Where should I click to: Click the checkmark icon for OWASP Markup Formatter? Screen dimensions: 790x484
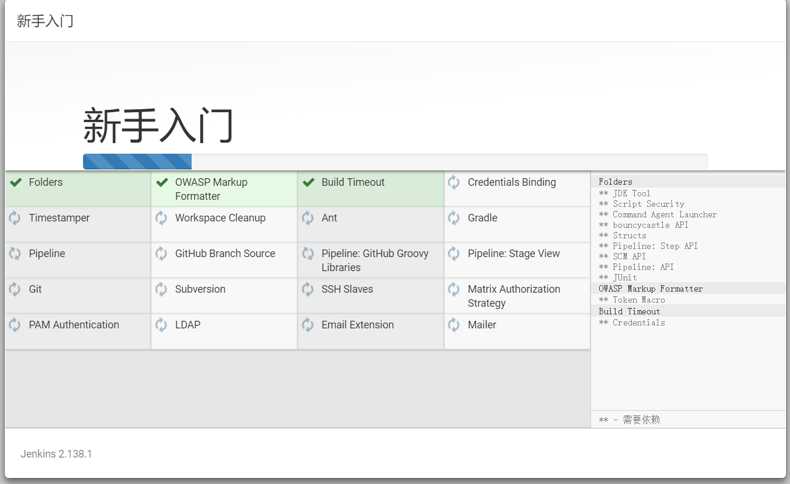(162, 182)
